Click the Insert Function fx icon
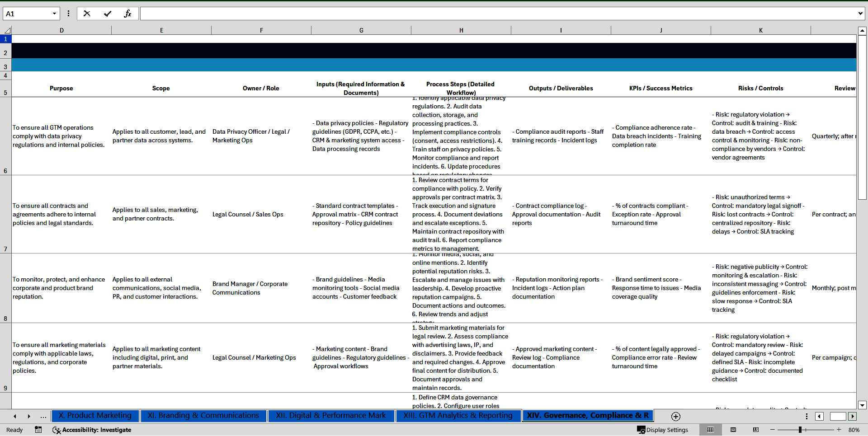Screen dimensions: 868x436 [127, 14]
